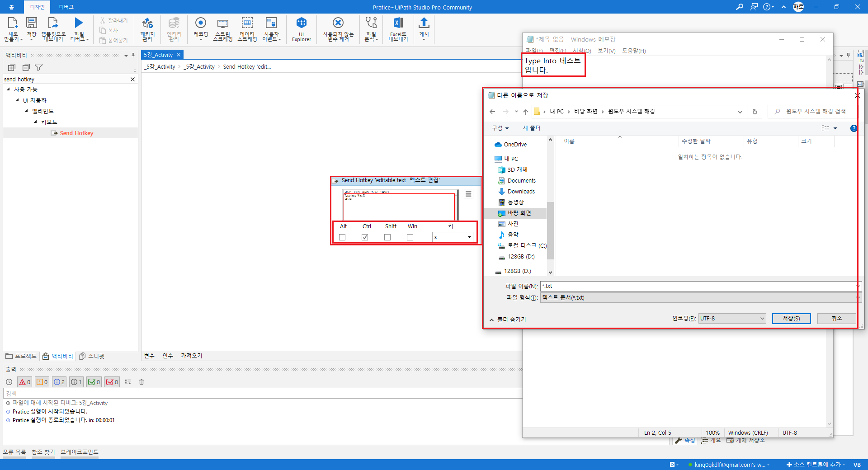Toggle the Win checkbox
Screen dimensions: 868x470
point(410,237)
